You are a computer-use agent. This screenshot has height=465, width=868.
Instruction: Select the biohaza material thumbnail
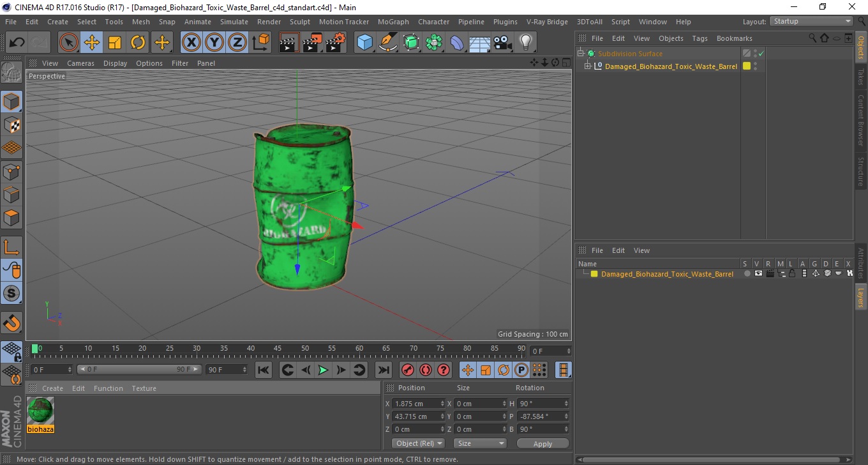40,410
